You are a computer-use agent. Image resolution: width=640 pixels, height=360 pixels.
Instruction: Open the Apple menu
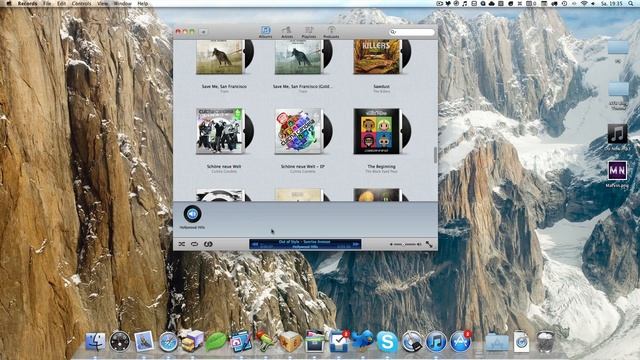click(9, 3)
